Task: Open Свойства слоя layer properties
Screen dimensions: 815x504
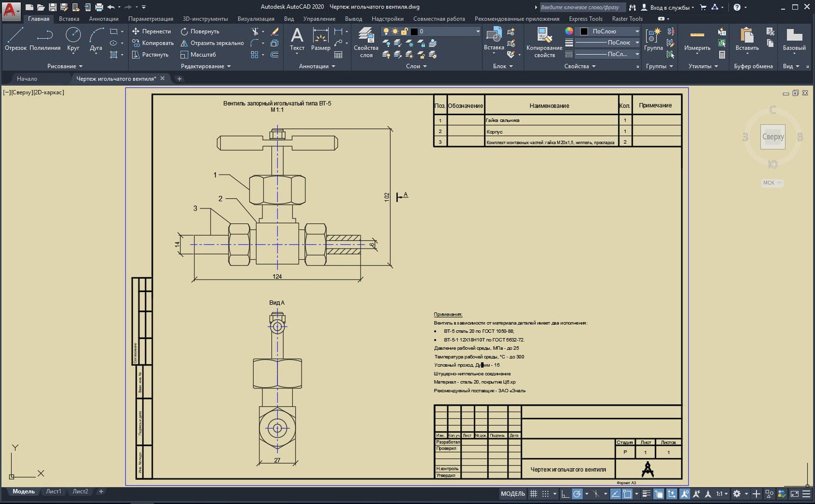Action: pyautogui.click(x=366, y=42)
